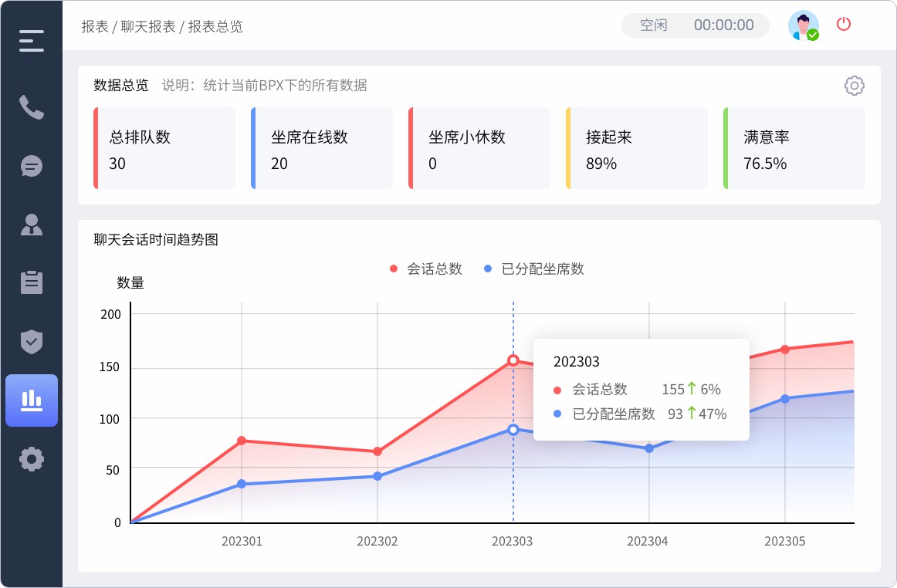Open the reports bar-chart section in sidebar
Screen dimensions: 897x588
[x=32, y=400]
